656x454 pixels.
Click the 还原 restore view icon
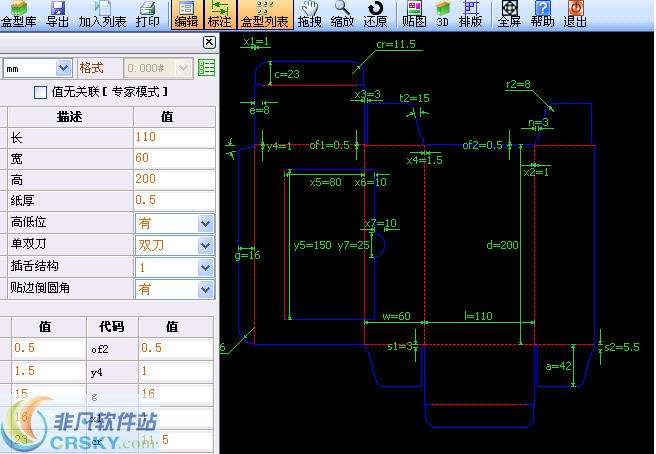pos(375,15)
